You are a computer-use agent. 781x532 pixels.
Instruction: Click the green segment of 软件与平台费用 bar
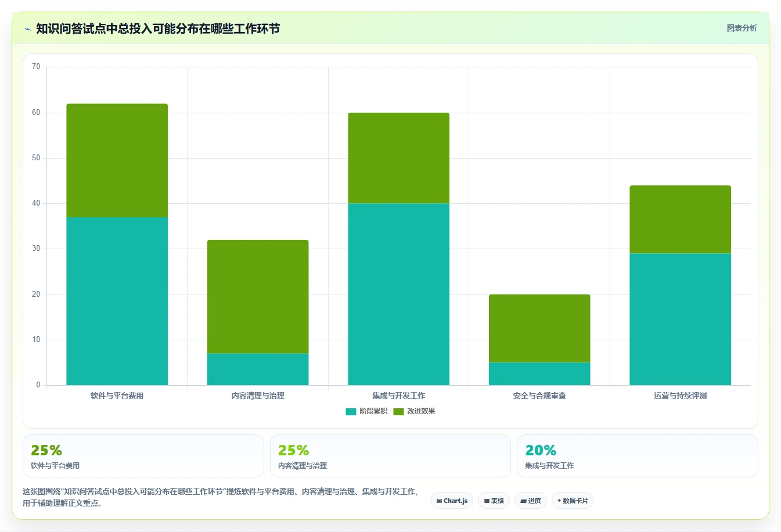tap(117, 160)
